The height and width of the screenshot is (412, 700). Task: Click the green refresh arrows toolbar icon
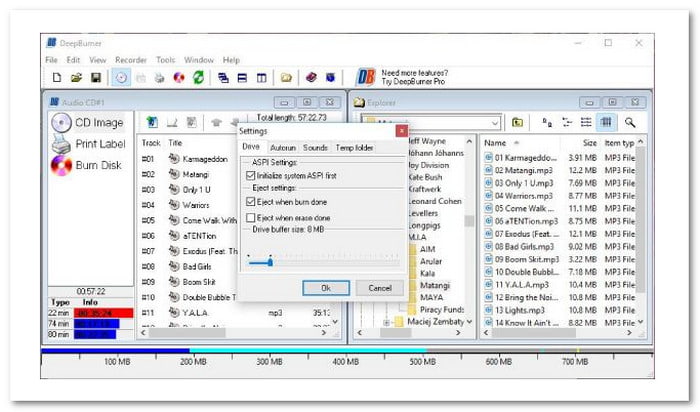(x=198, y=78)
